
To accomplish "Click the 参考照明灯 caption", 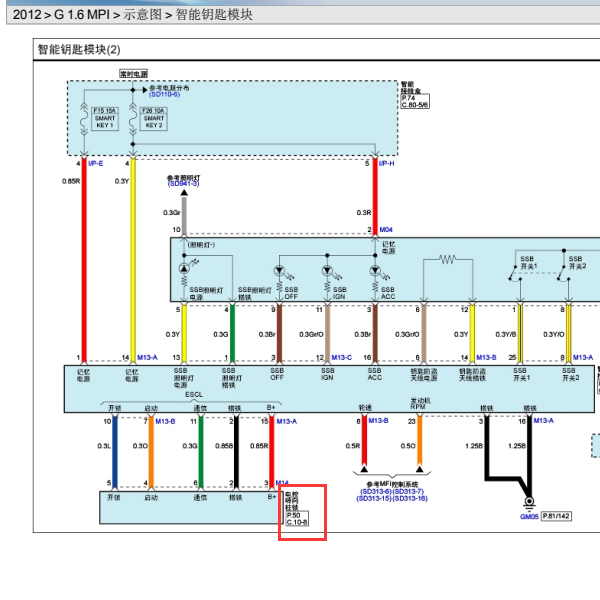I will (183, 178).
